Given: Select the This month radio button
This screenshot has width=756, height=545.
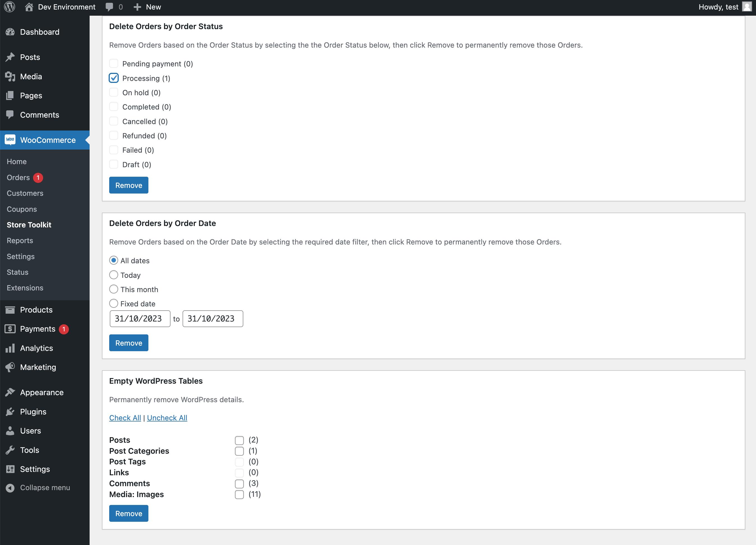Looking at the screenshot, I should [114, 290].
